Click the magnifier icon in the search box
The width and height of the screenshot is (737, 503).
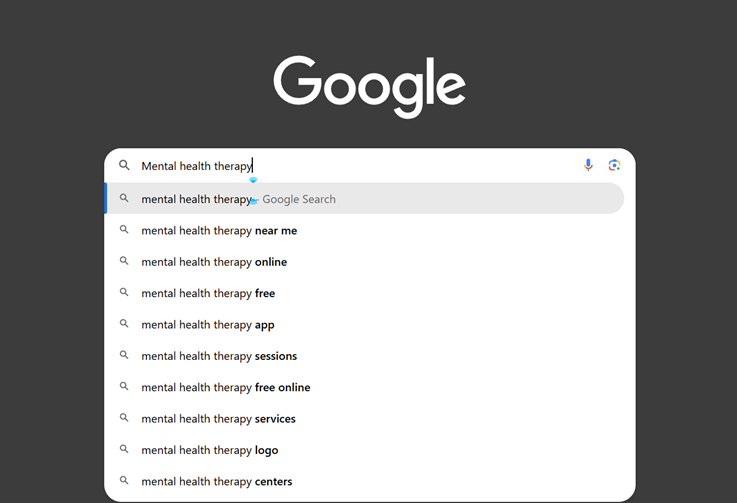124,165
